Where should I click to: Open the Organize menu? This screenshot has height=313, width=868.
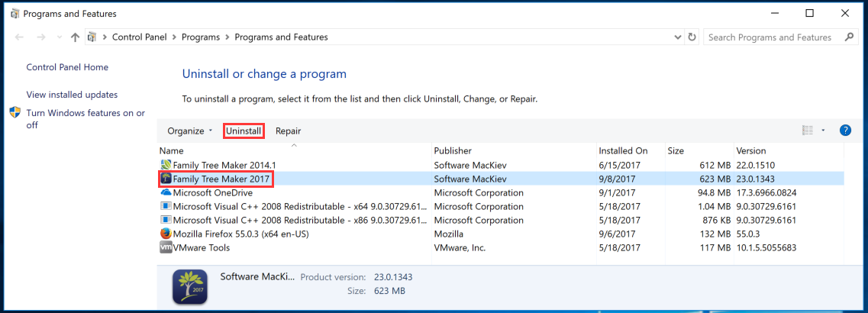(x=190, y=131)
